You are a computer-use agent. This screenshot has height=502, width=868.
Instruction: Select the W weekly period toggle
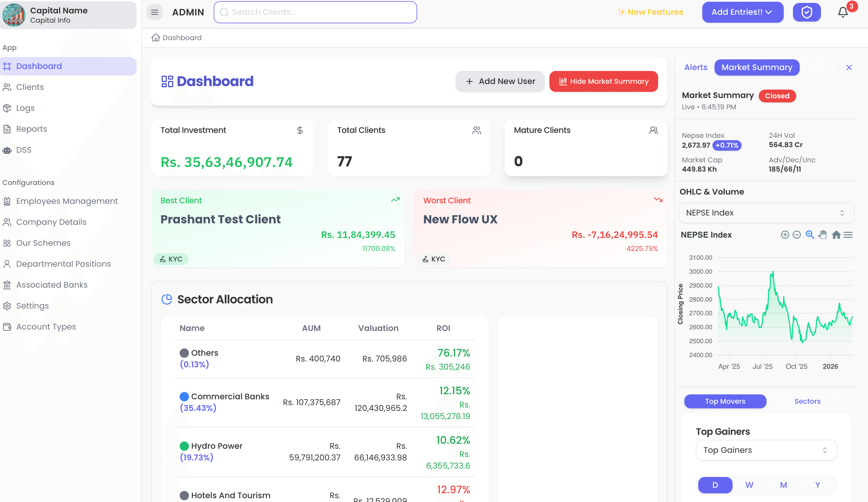pos(749,485)
